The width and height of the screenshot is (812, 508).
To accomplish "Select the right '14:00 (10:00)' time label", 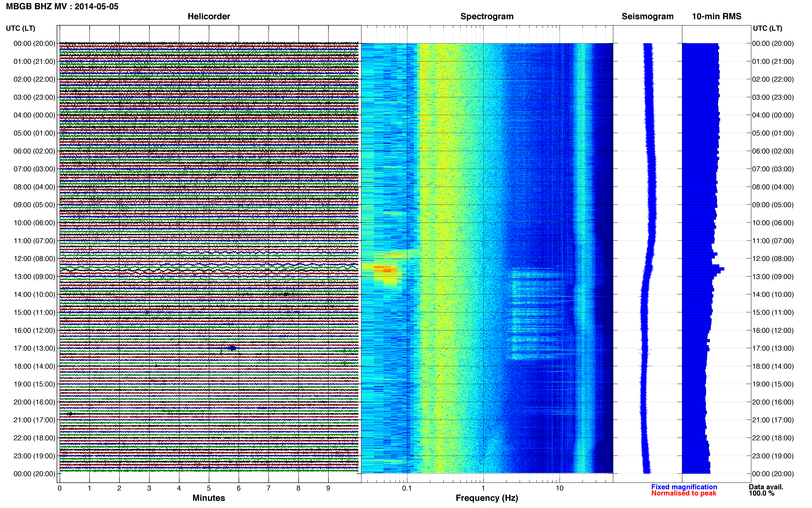I will (773, 295).
